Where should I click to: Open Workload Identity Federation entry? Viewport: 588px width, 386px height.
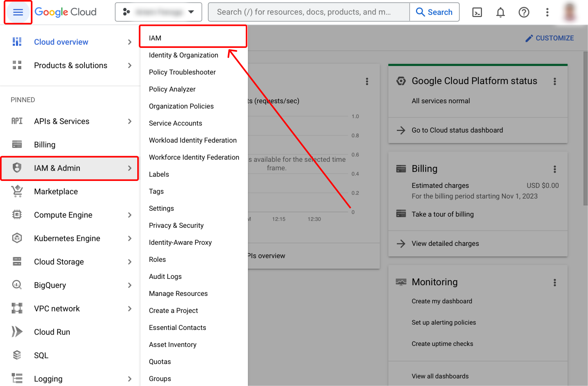coord(194,140)
